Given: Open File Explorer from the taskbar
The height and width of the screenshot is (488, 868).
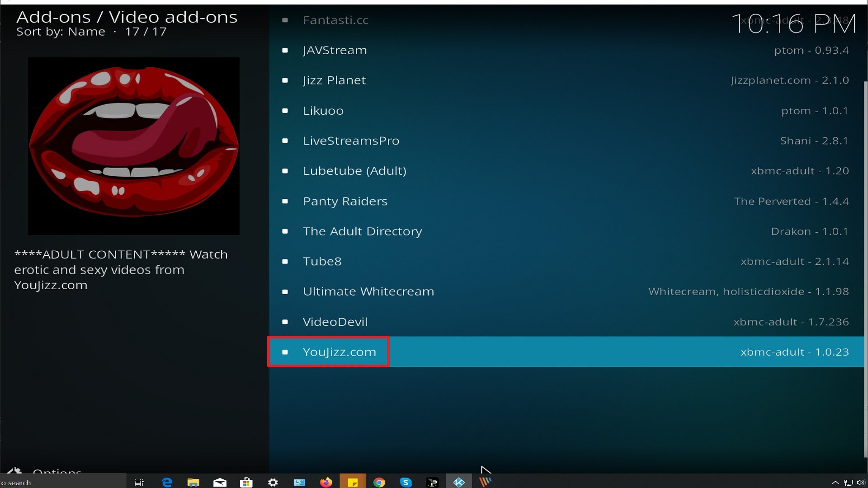Looking at the screenshot, I should pyautogui.click(x=193, y=482).
